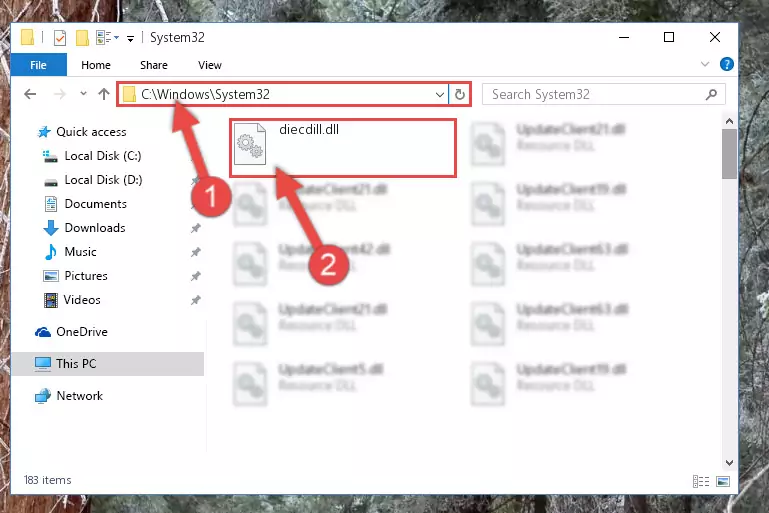The image size is (769, 513).
Task: Click the scrollbar down arrow
Action: pos(729,462)
